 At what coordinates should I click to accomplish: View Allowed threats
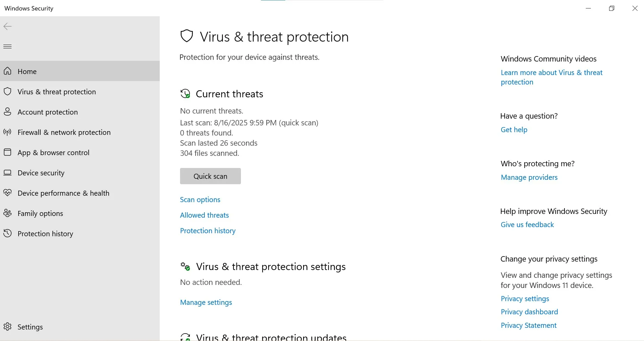[x=204, y=215]
